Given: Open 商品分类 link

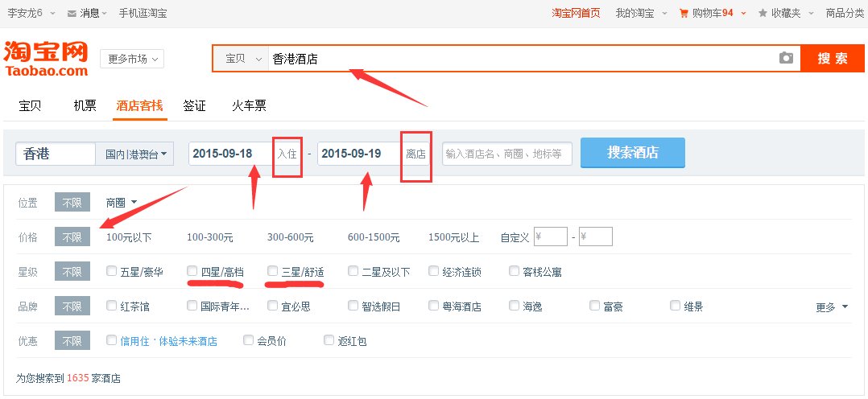Looking at the screenshot, I should coord(845,14).
